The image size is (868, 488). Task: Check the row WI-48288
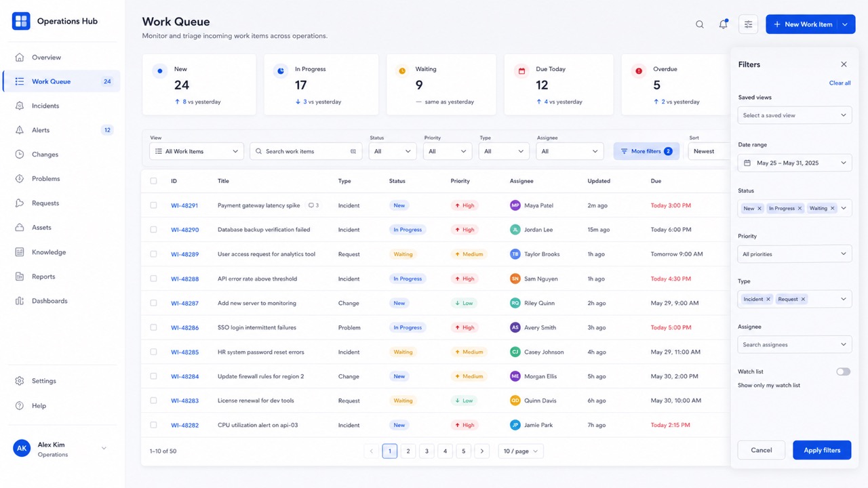[153, 279]
